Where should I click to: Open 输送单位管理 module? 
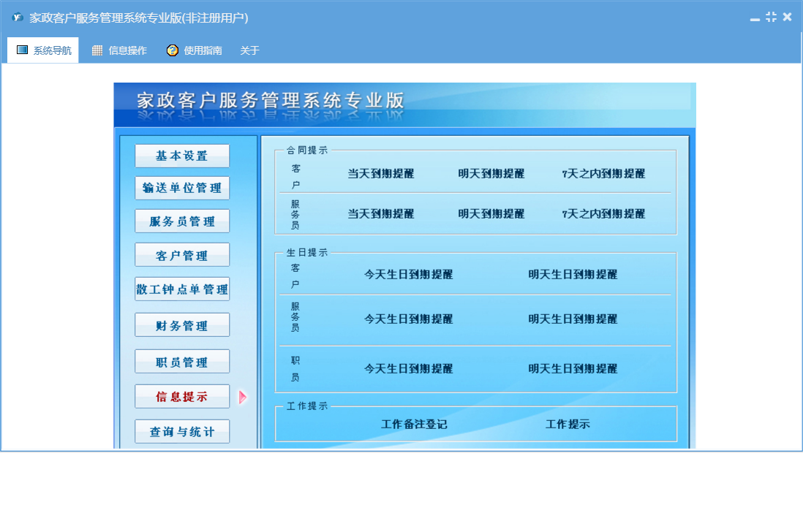[182, 188]
